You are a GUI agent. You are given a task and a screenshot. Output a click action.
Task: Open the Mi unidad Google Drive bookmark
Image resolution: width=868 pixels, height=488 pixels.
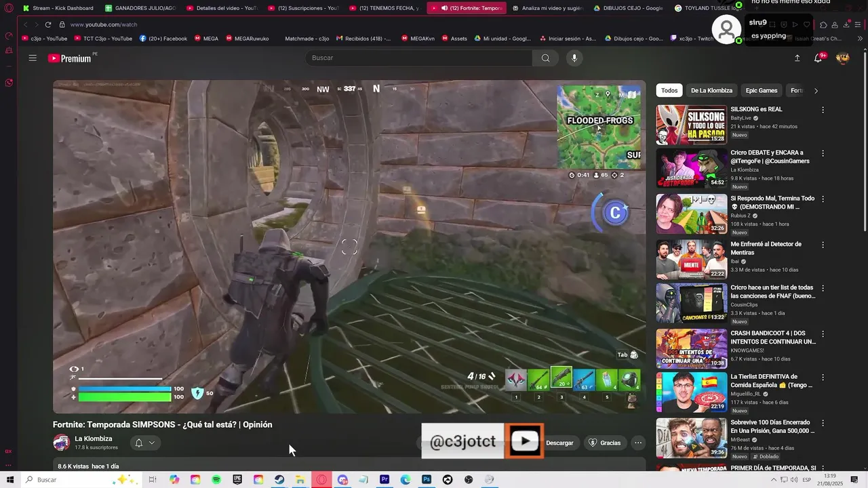coord(502,39)
